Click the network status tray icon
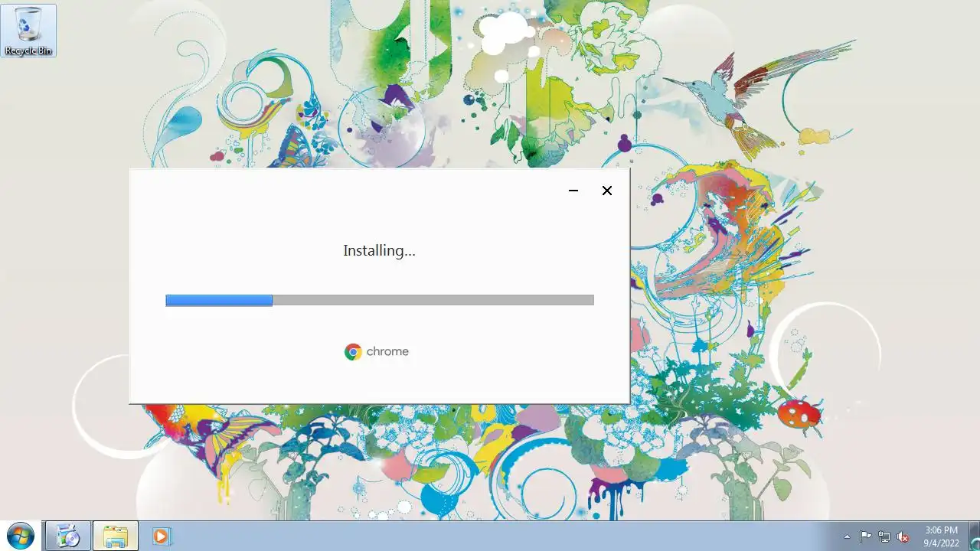 click(x=884, y=536)
